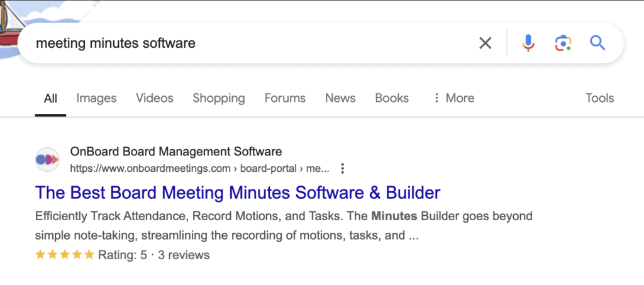
Task: Click the onboardmeetings.com URL breadcrumb
Action: [199, 169]
